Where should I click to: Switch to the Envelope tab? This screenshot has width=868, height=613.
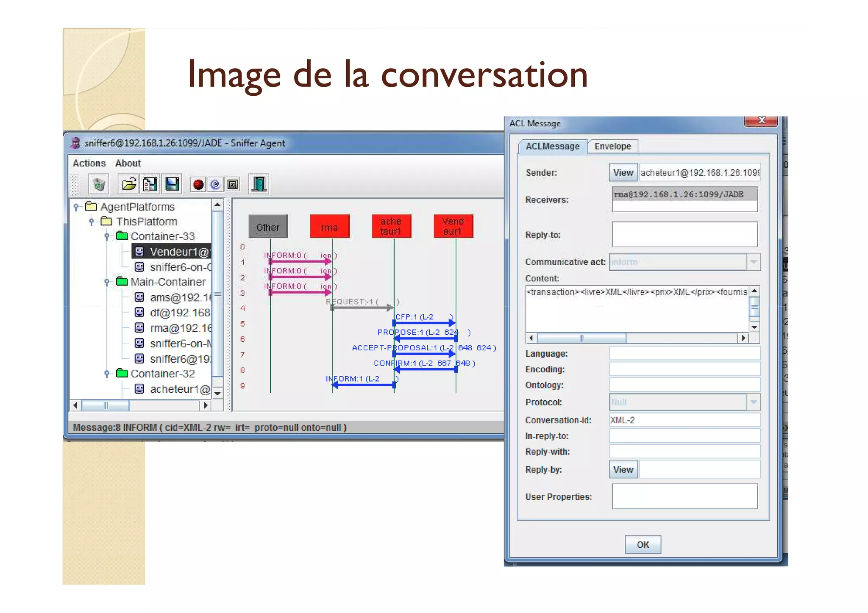coord(612,146)
